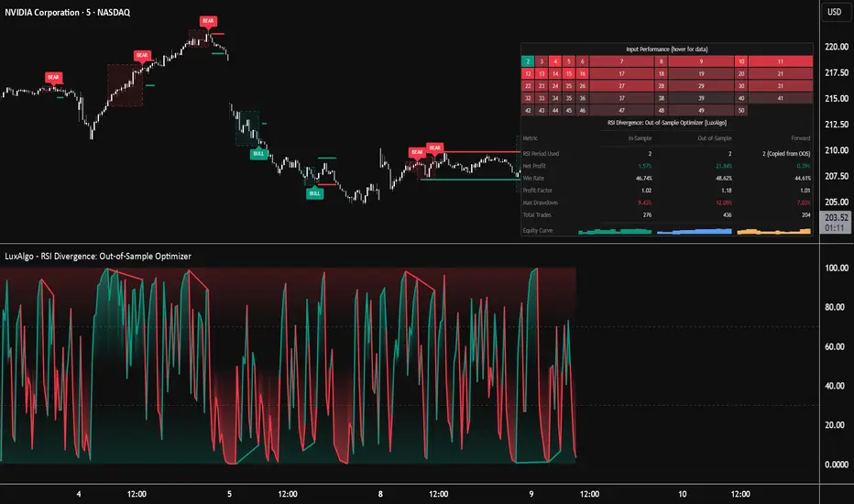This screenshot has width=854, height=504.
Task: Select the BEAR label above the large red box
Action: (142, 56)
